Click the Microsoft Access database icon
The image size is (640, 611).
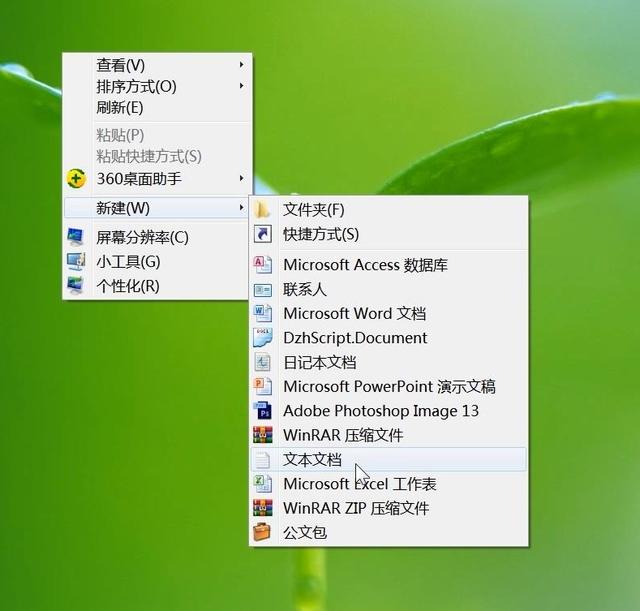pyautogui.click(x=262, y=264)
